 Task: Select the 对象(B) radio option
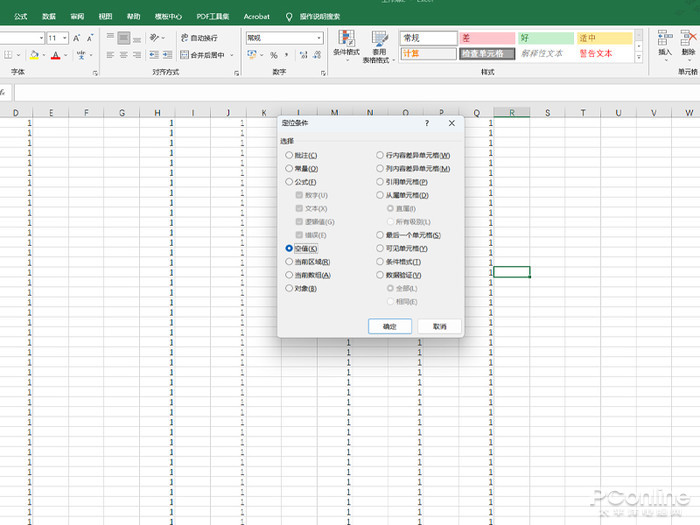click(289, 288)
